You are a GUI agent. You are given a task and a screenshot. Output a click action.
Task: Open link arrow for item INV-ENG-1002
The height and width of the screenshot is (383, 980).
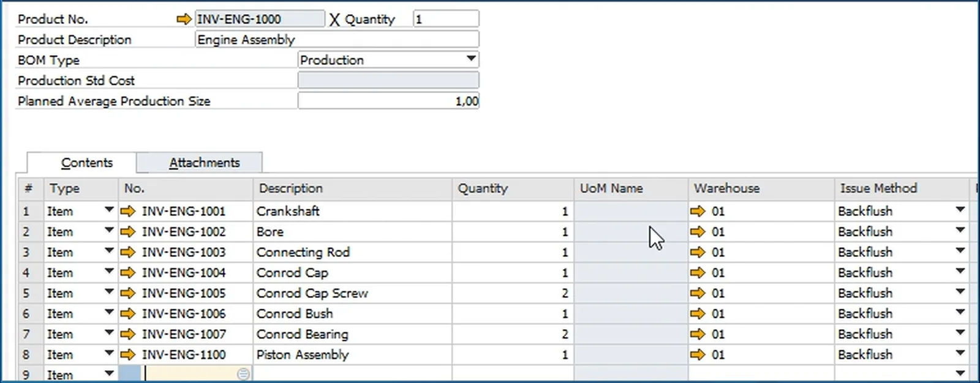pos(128,232)
